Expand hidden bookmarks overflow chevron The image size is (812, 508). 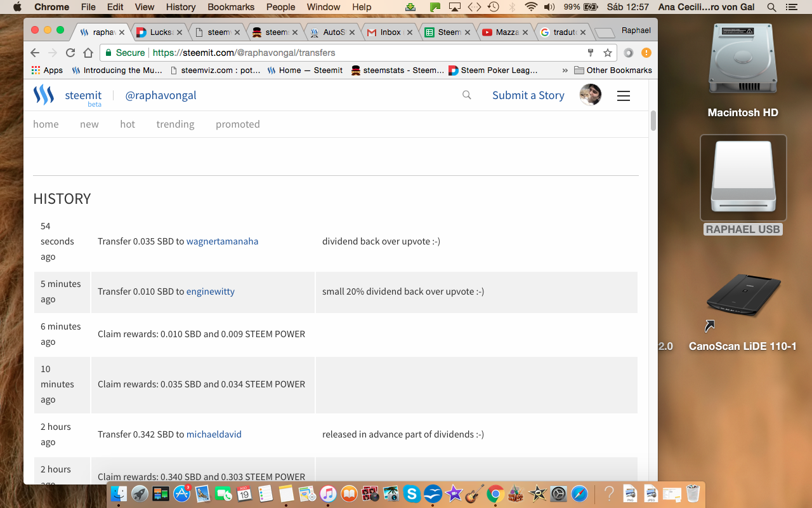point(565,70)
